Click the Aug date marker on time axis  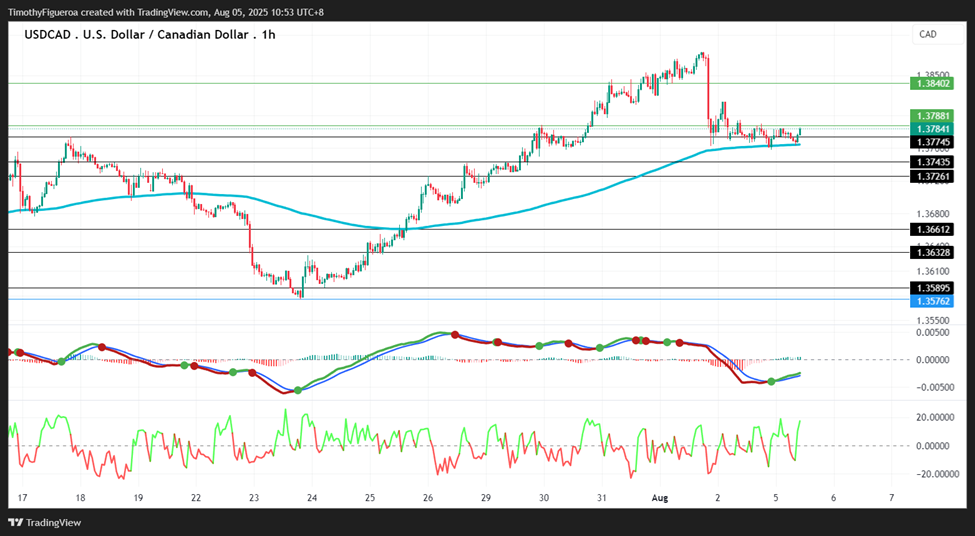[659, 497]
